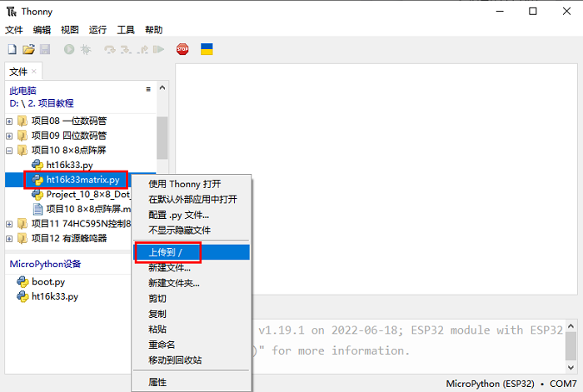Screen dimensions: 583x392
Task: Choose 属性 at context menu bottom
Action: tap(157, 382)
